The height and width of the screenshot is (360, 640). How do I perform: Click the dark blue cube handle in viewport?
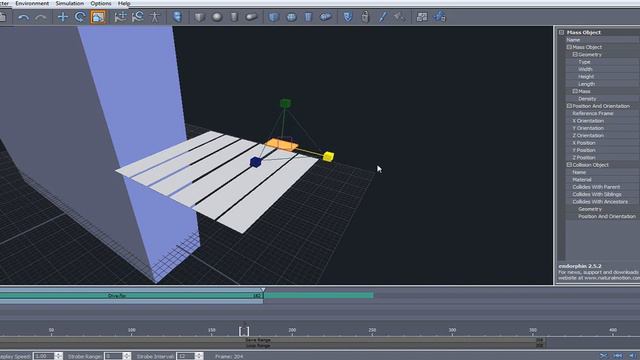(x=256, y=162)
